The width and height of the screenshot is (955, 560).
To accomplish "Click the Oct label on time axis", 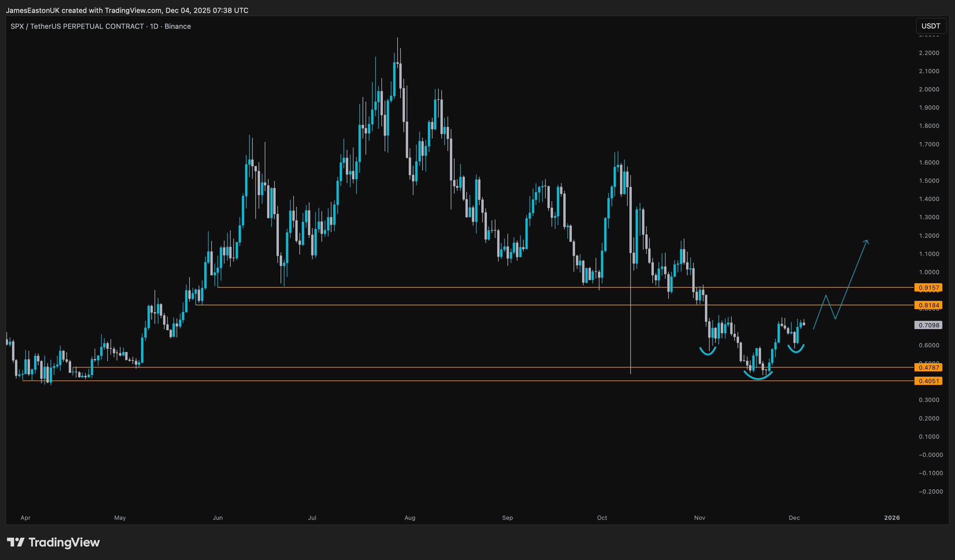I will [602, 518].
